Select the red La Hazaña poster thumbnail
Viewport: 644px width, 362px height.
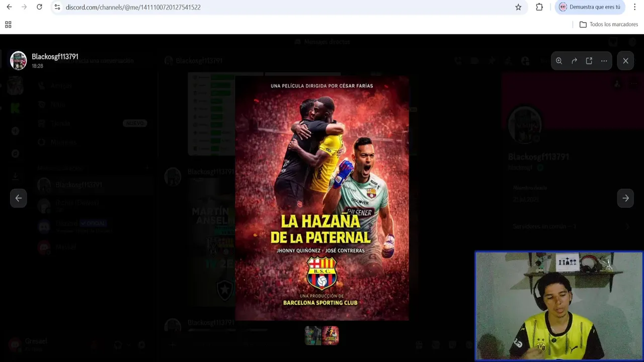click(x=331, y=335)
